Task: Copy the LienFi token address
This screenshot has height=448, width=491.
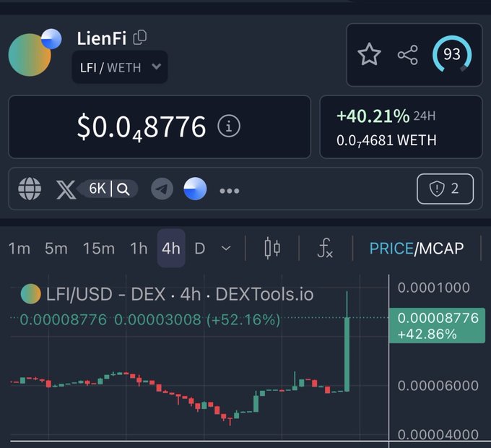Action: pos(139,38)
